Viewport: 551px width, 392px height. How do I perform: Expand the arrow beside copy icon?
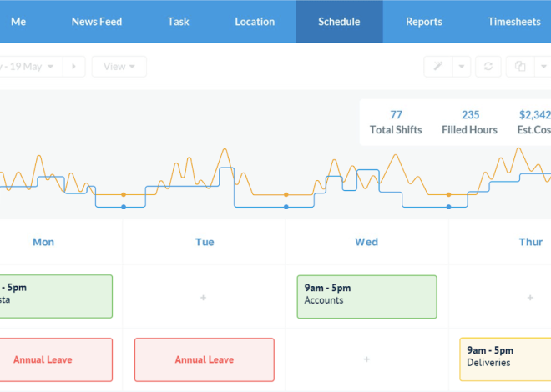(x=543, y=67)
